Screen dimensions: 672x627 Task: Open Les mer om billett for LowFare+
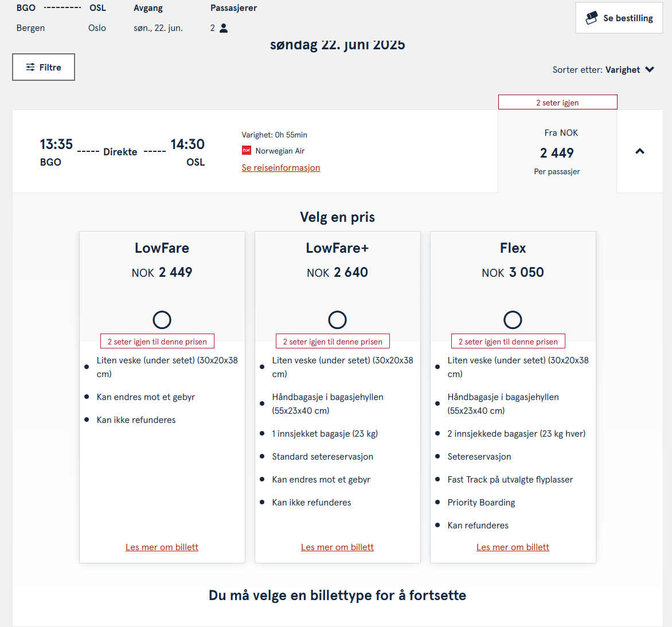pyautogui.click(x=337, y=547)
